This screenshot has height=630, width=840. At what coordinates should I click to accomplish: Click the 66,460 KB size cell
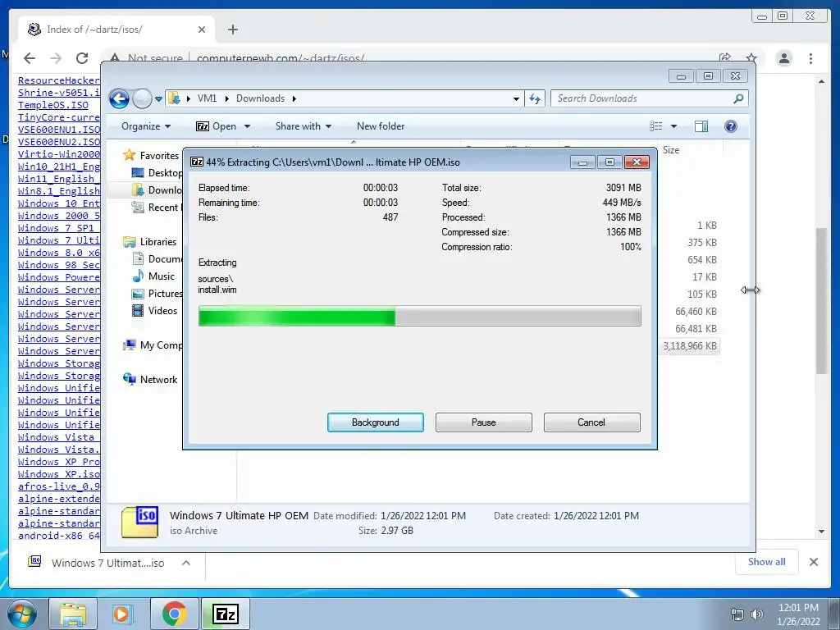pos(696,312)
